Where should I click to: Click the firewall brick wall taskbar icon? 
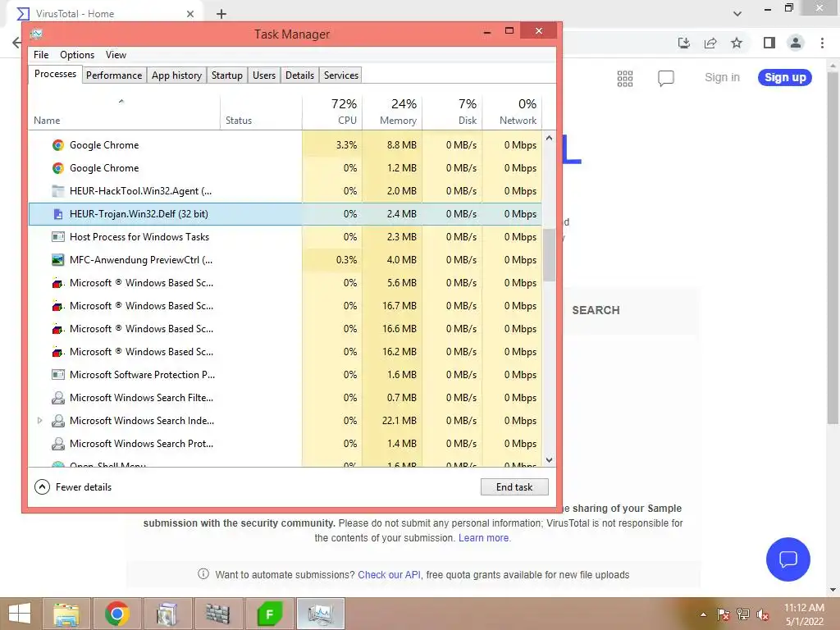pos(218,614)
